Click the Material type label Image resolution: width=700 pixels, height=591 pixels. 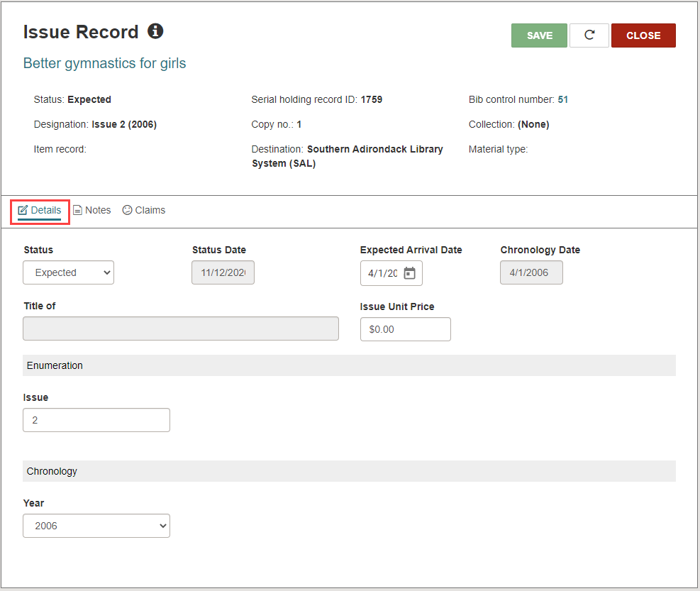pyautogui.click(x=498, y=149)
